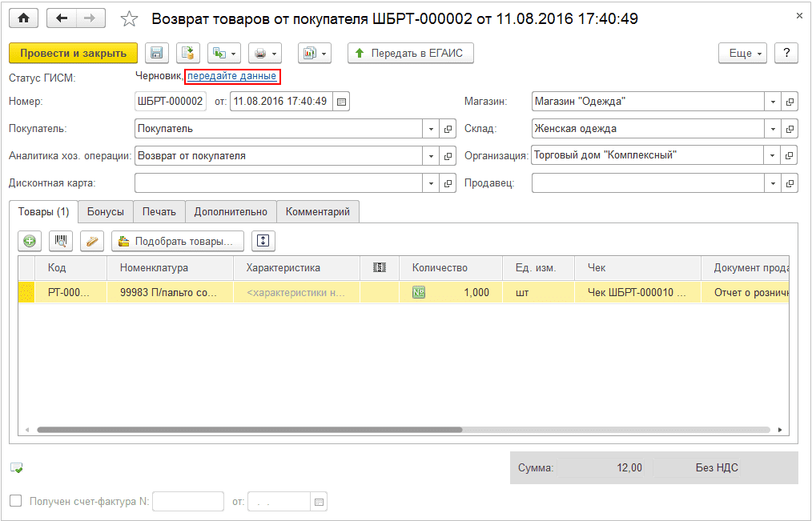The width and height of the screenshot is (812, 521).
Task: Click Ед. изм. column header
Action: 539,268
